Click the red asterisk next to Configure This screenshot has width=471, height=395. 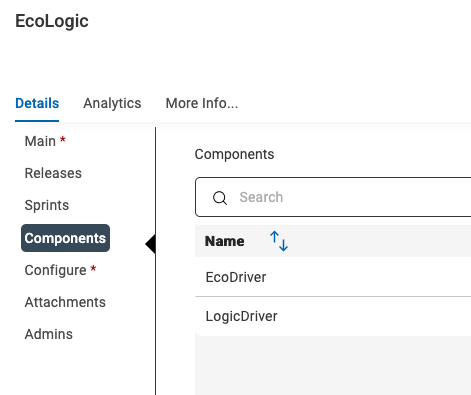point(93,269)
